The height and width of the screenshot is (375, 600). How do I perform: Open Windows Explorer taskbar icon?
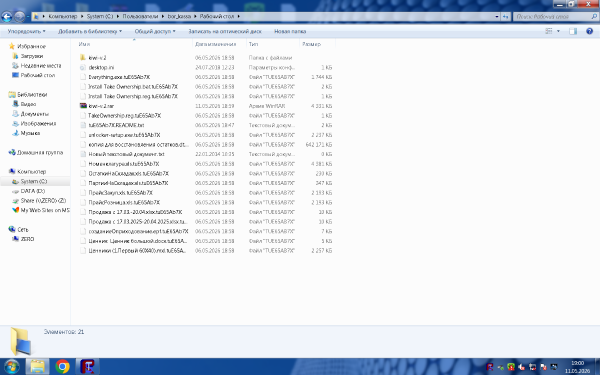pos(38,367)
